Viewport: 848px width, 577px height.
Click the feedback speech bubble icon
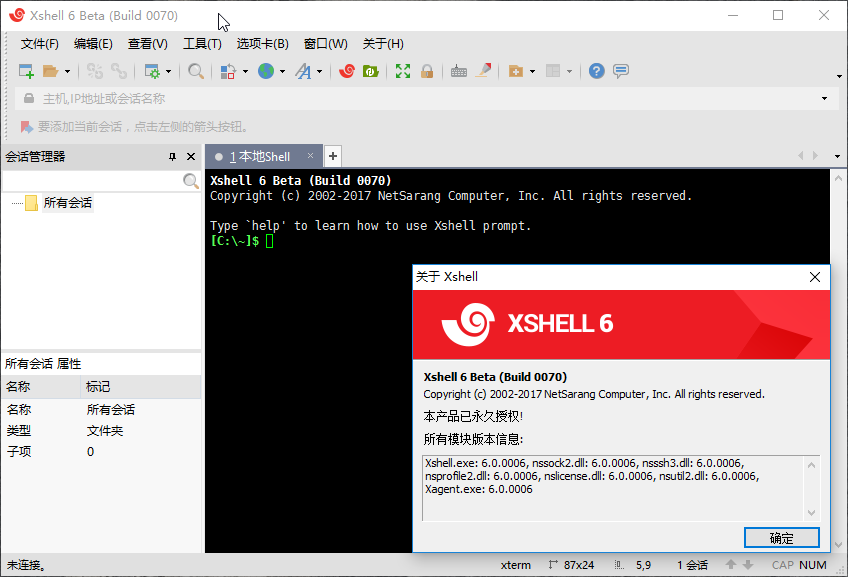click(x=621, y=71)
